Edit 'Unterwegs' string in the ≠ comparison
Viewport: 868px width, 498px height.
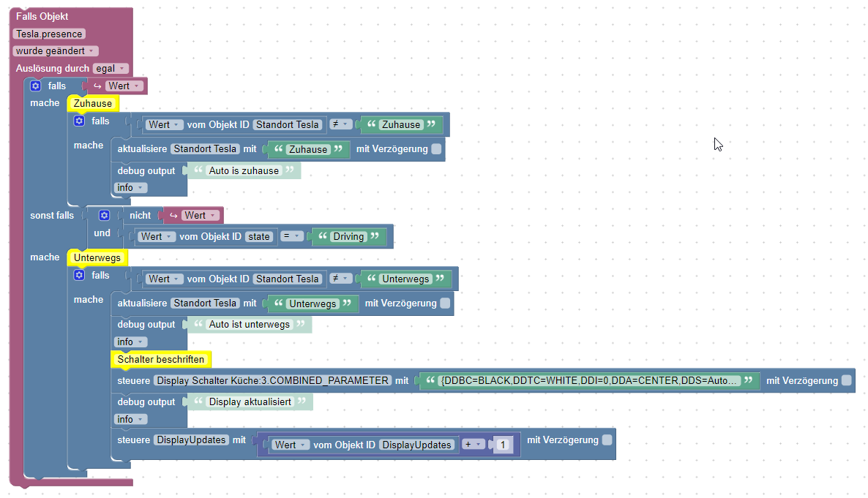point(405,279)
